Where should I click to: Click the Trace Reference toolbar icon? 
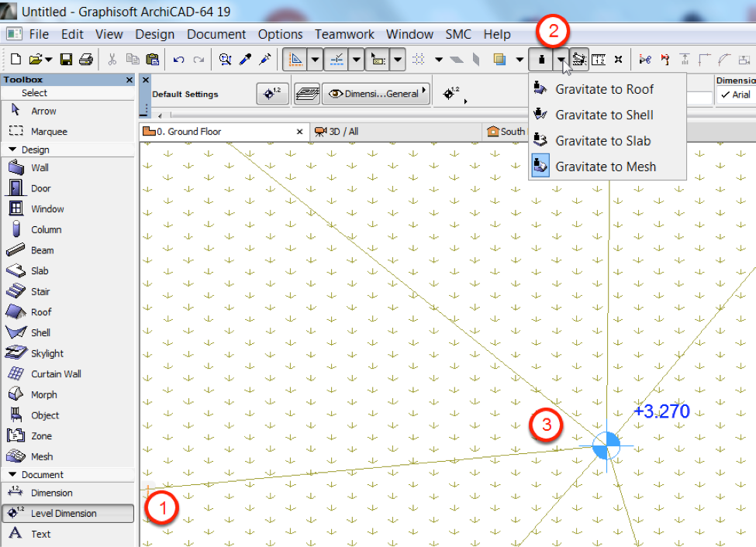(x=499, y=60)
